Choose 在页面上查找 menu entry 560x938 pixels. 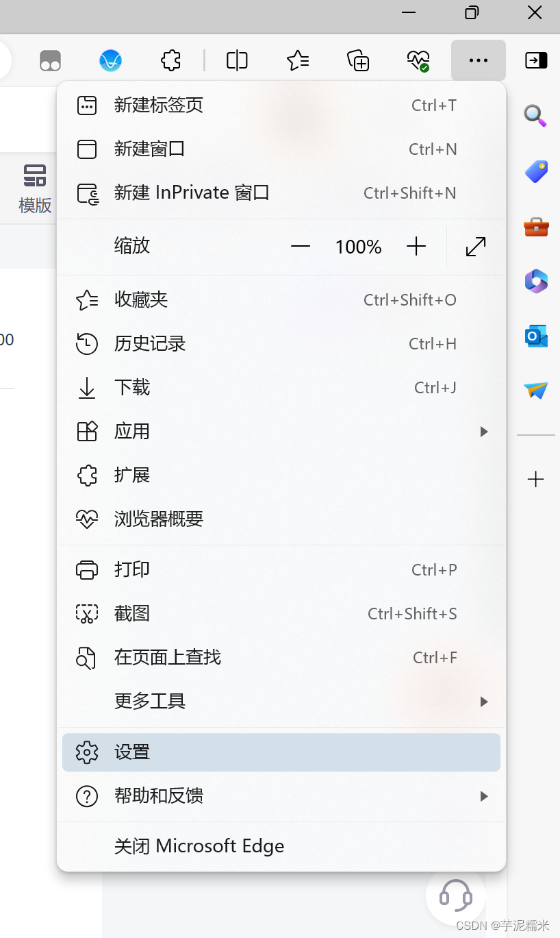[x=281, y=657]
